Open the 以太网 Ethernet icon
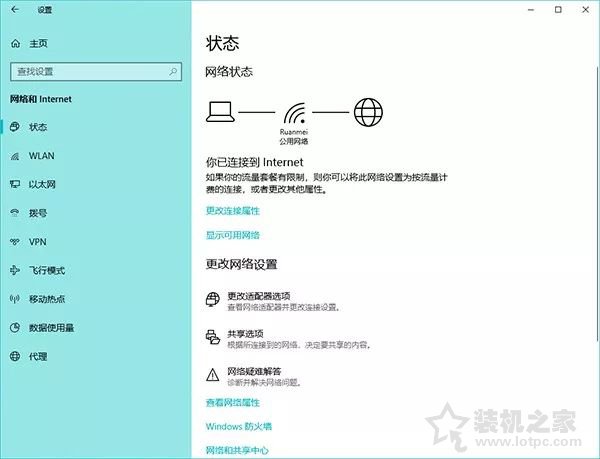Image resolution: width=600 pixels, height=459 pixels. click(15, 185)
